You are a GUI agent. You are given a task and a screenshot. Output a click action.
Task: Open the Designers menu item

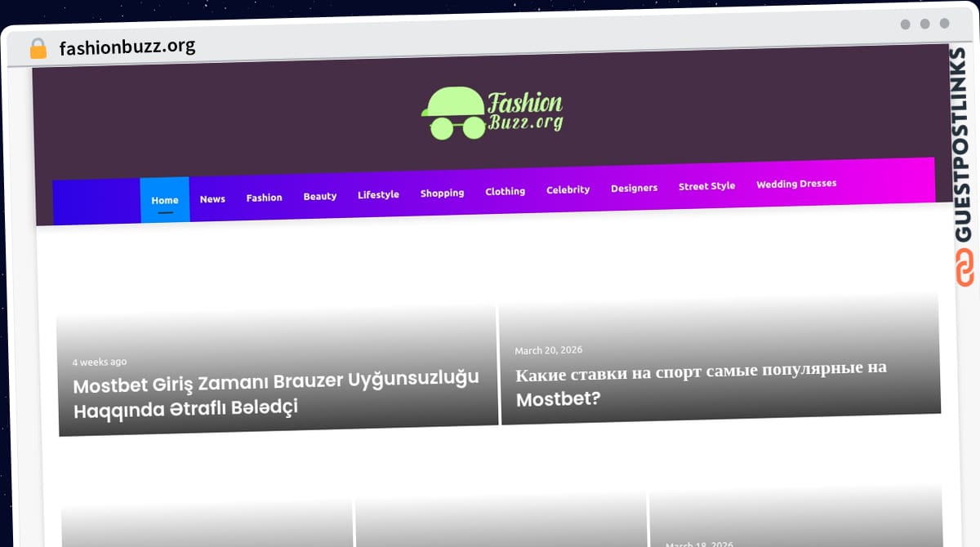[634, 188]
